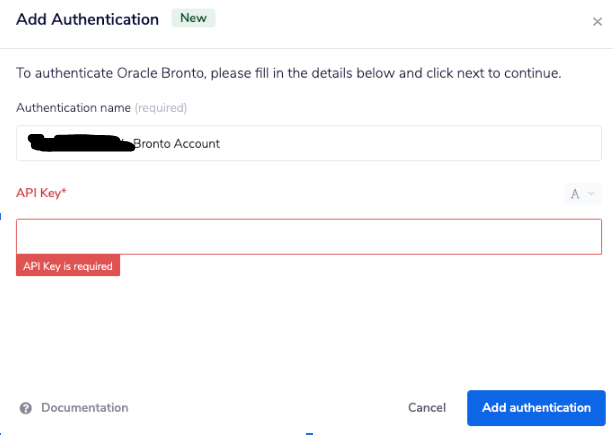Open the API Key type dropdown
Viewport: 613px width, 435px height.
[x=583, y=193]
